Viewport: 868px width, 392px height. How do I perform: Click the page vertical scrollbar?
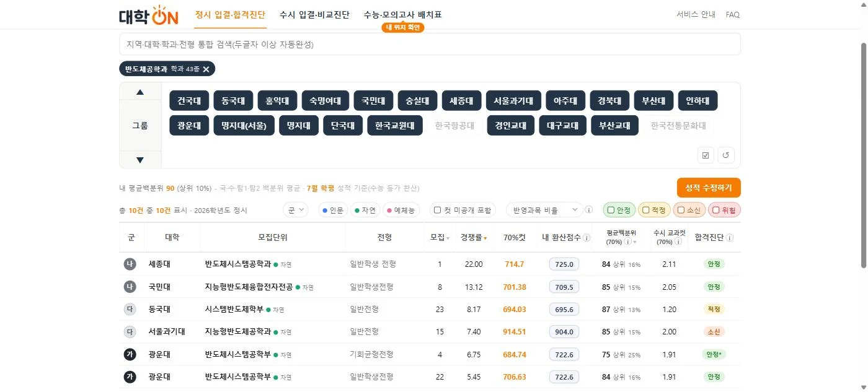[862, 155]
